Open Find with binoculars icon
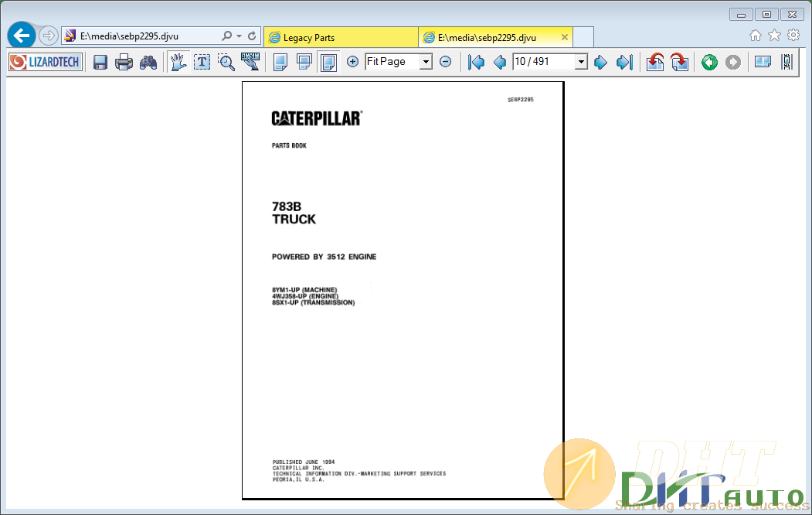This screenshot has width=812, height=515. [148, 63]
